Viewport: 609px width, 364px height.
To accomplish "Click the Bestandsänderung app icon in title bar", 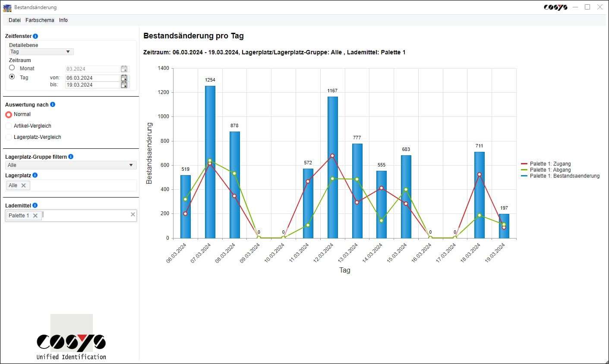I will [x=7, y=7].
